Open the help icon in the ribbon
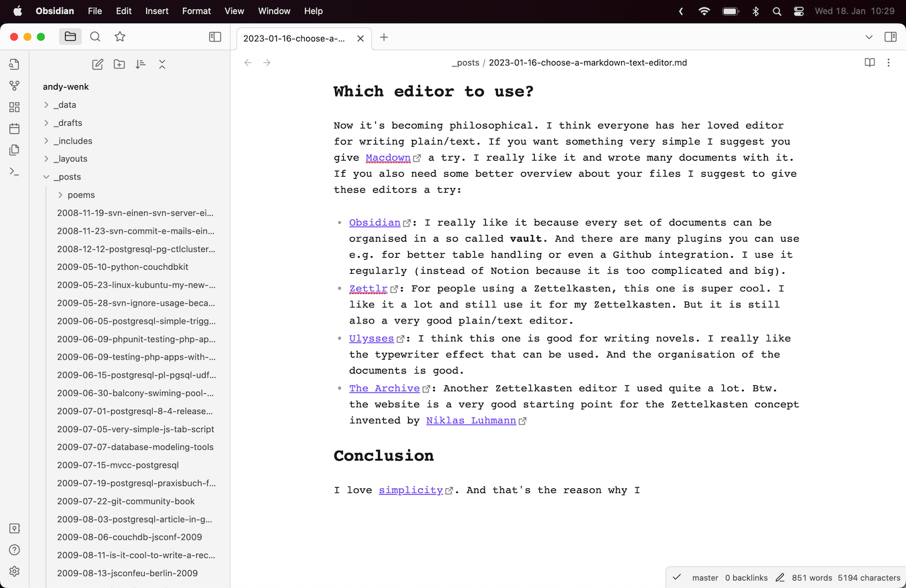Viewport: 906px width, 588px height. click(14, 550)
